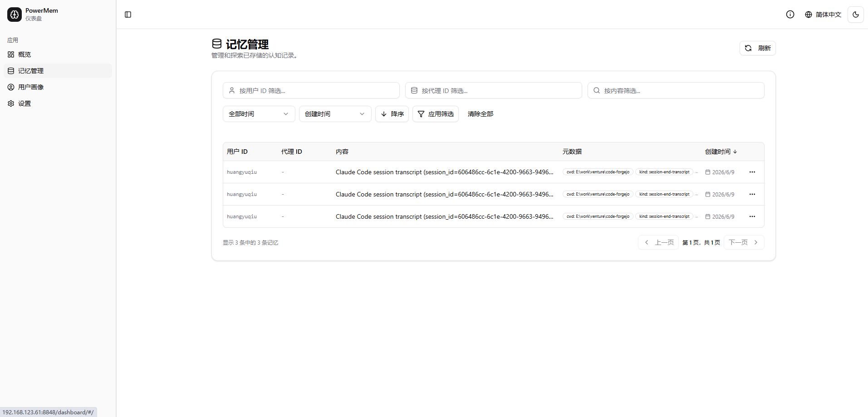868x417 pixels.
Task: Open 概览 in the sidebar
Action: (x=58, y=54)
